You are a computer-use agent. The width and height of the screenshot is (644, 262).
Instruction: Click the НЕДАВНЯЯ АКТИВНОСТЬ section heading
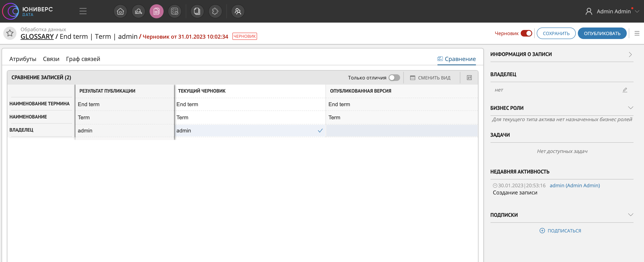[x=520, y=172]
